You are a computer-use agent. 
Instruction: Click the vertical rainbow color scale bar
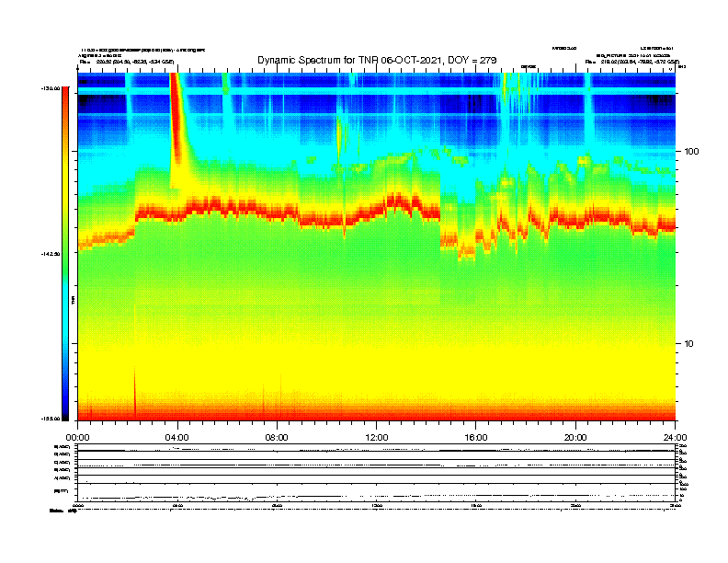pyautogui.click(x=65, y=254)
